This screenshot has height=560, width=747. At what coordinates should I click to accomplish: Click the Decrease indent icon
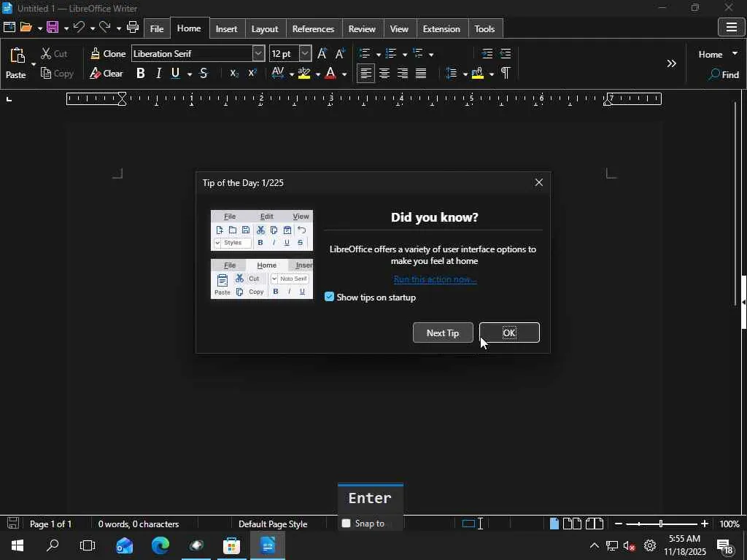506,53
